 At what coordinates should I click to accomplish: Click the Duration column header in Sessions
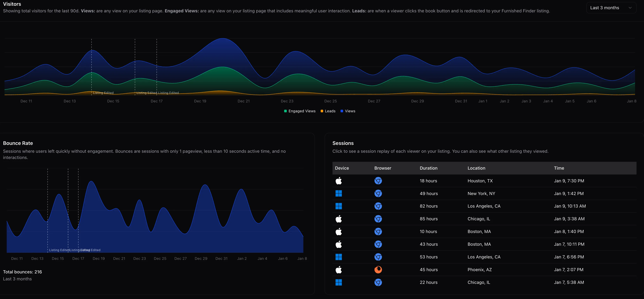point(429,168)
